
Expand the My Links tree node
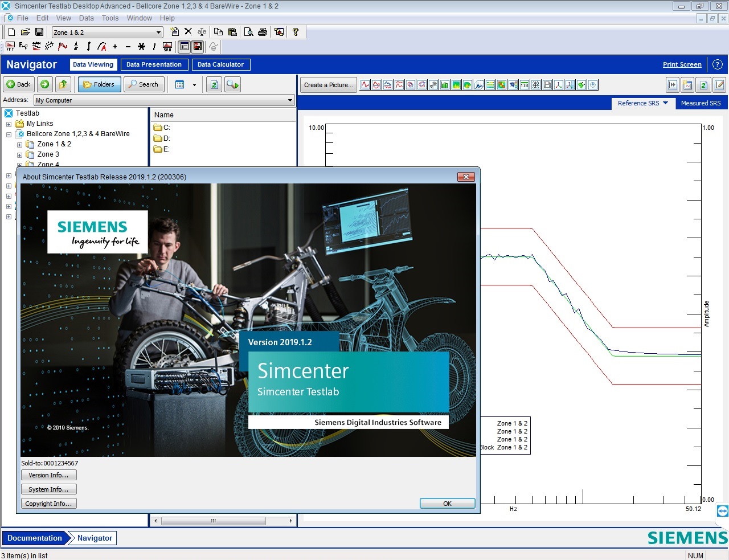pos(9,124)
